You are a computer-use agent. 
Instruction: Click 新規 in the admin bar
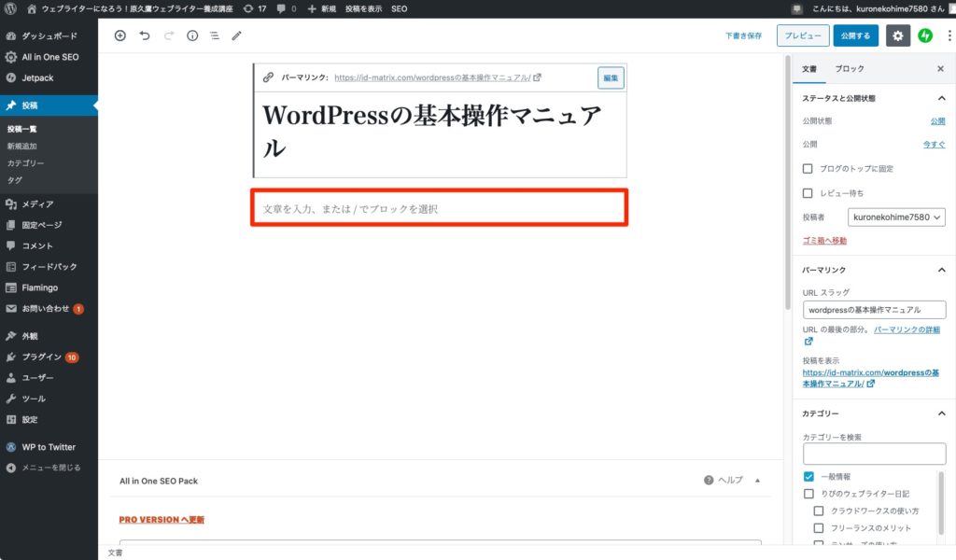pos(322,8)
